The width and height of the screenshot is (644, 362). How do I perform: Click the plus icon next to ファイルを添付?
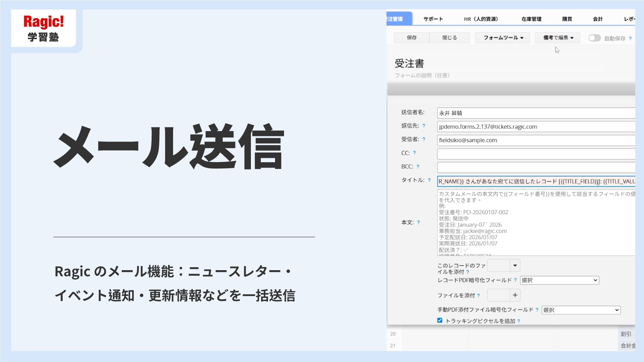point(515,295)
